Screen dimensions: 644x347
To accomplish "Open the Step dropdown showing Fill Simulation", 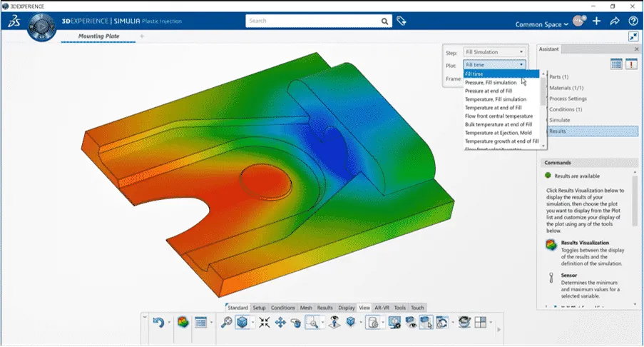I will (x=494, y=52).
